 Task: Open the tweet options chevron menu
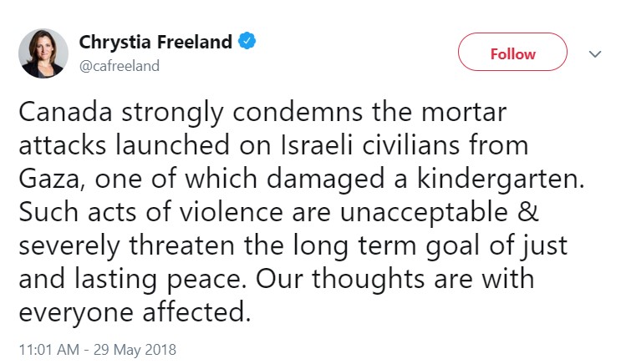click(x=595, y=53)
